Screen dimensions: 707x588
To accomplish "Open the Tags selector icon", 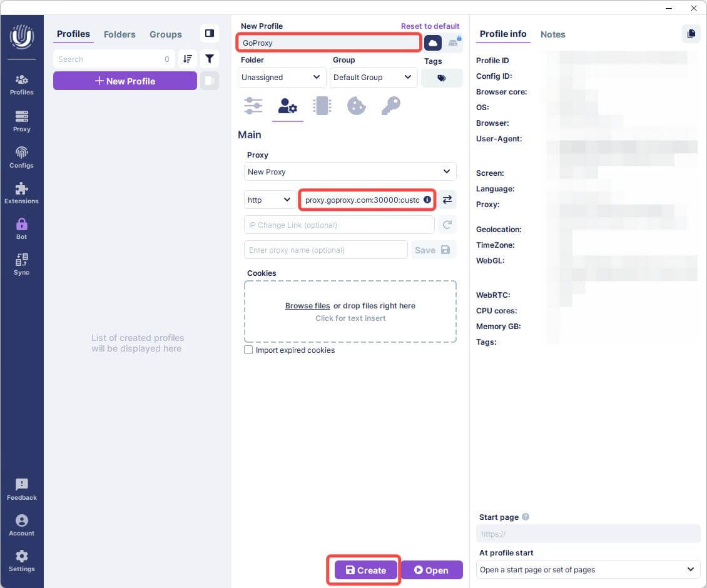I will [x=442, y=78].
